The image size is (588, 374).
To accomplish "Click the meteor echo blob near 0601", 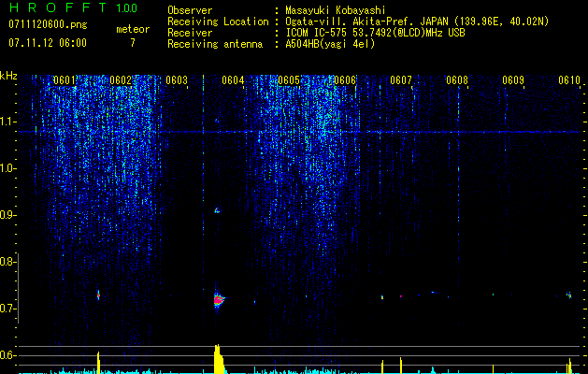I will pos(98,295).
